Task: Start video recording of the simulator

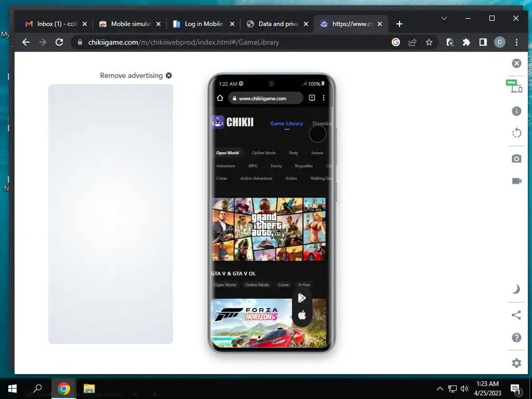Action: click(x=516, y=181)
